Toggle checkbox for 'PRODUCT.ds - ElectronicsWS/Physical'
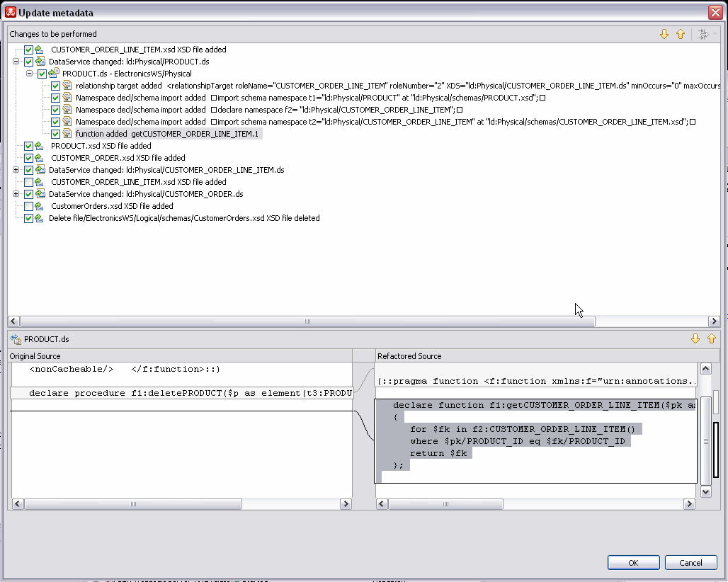Viewport: 728px width, 582px height. (x=42, y=74)
